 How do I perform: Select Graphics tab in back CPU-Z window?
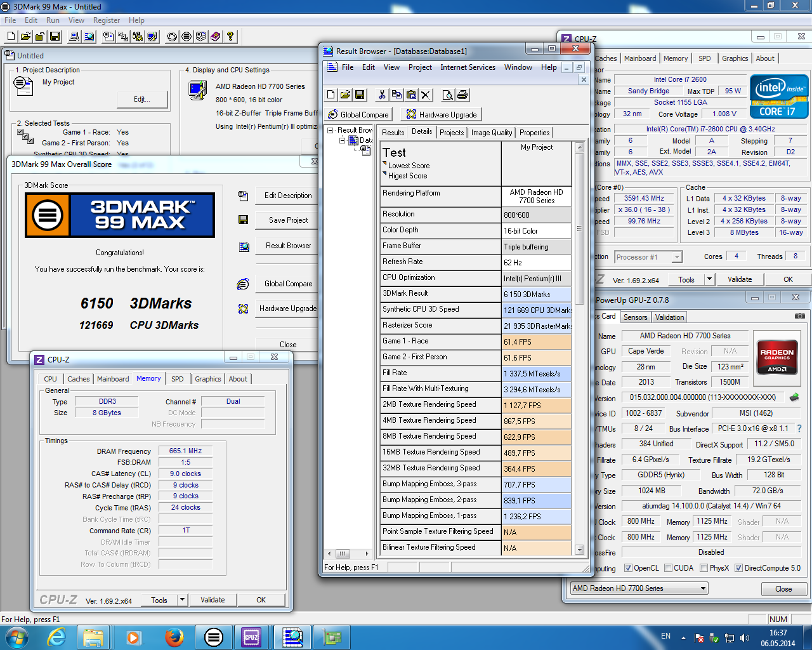pos(735,58)
